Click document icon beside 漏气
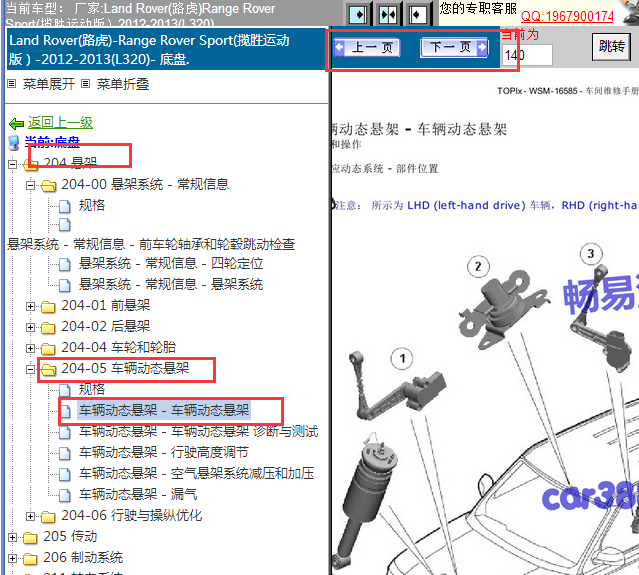This screenshot has width=639, height=575. (x=64, y=495)
